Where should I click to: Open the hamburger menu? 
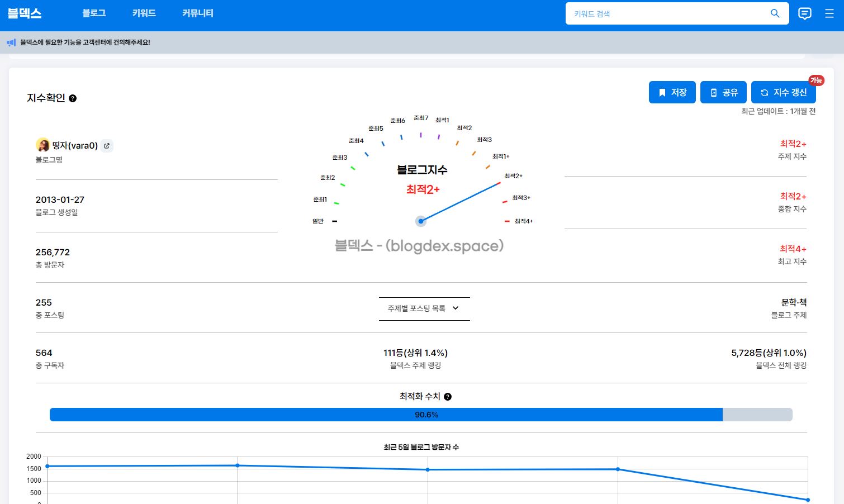[x=829, y=13]
